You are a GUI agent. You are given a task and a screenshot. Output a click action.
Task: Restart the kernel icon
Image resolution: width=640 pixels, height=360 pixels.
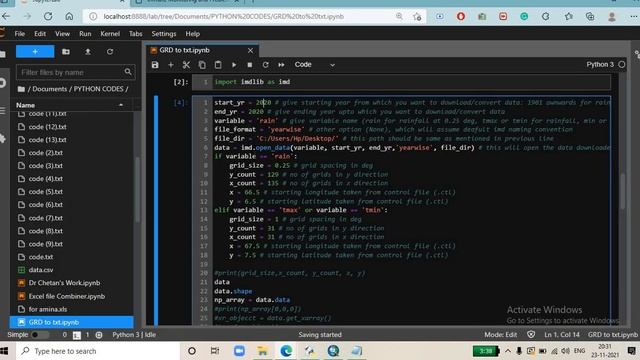click(x=266, y=65)
